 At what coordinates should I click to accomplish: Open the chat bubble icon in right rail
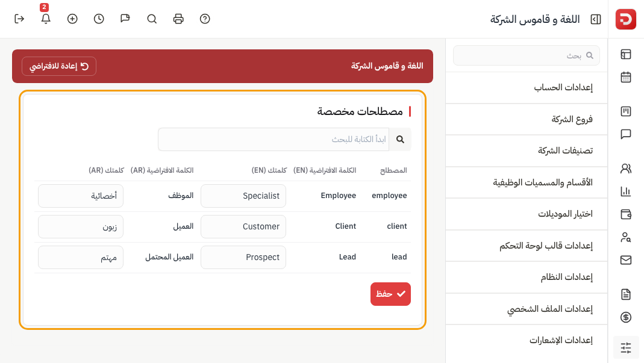[625, 134]
